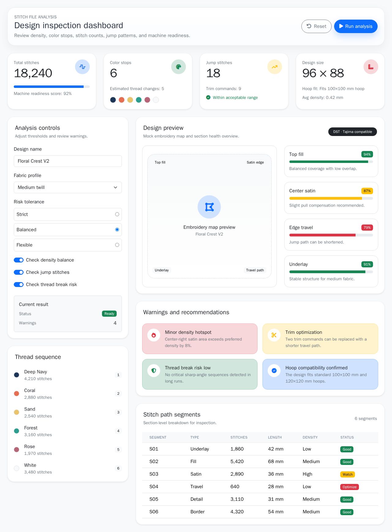The image size is (392, 532).
Task: Click the Ready status badge
Action: [x=109, y=314]
